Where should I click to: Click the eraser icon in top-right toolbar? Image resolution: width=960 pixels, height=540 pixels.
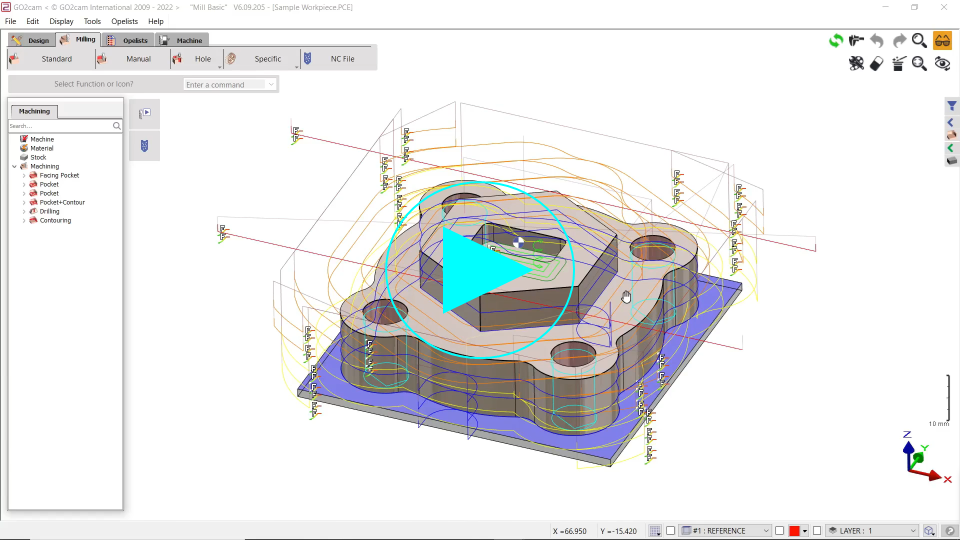tap(877, 63)
